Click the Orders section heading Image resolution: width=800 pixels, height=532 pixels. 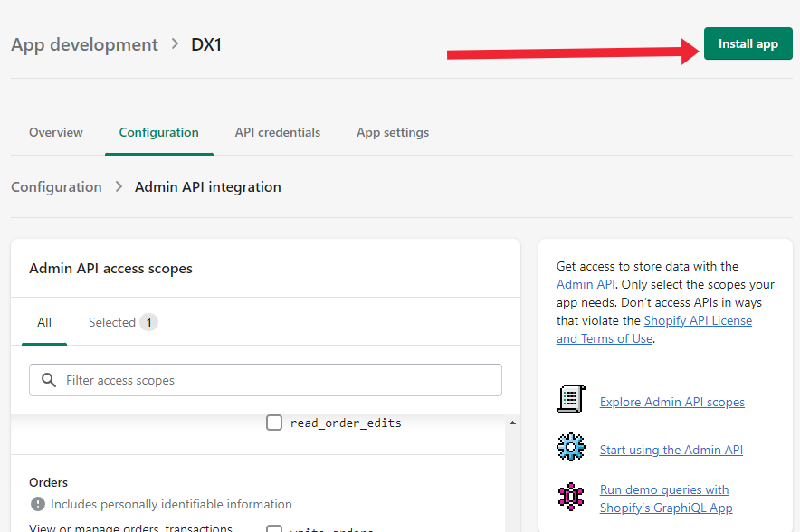[49, 482]
